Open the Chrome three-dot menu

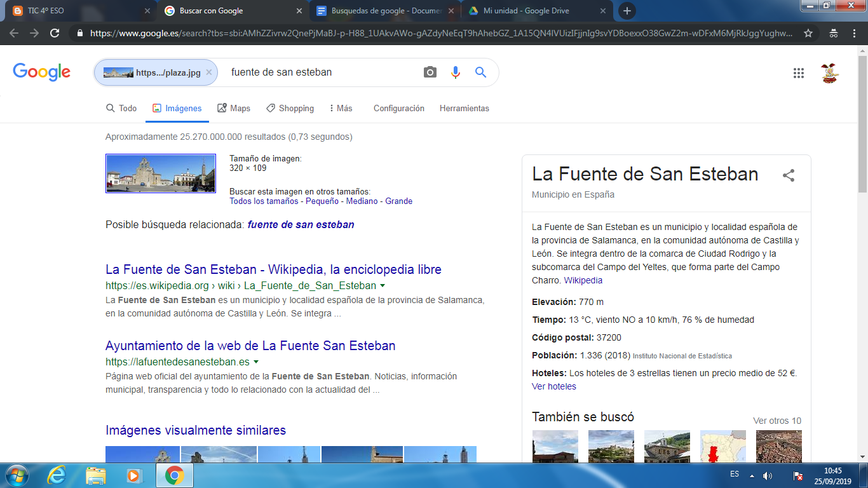(855, 33)
